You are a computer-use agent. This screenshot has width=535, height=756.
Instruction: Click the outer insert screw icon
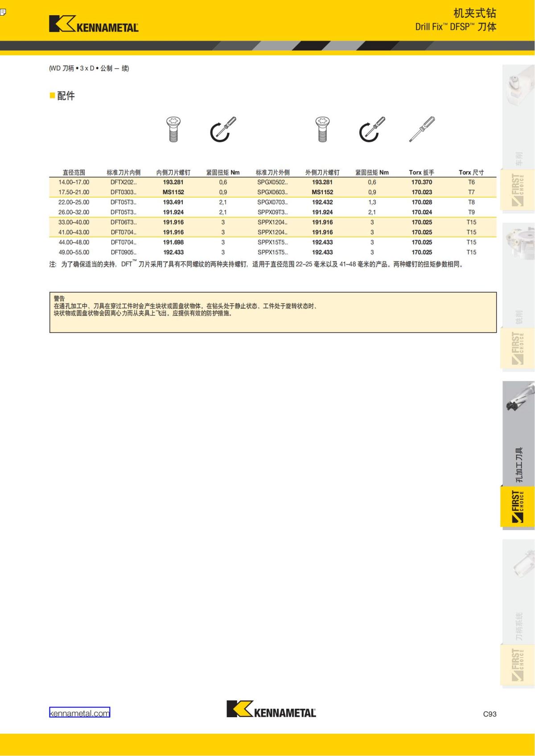[x=322, y=129]
